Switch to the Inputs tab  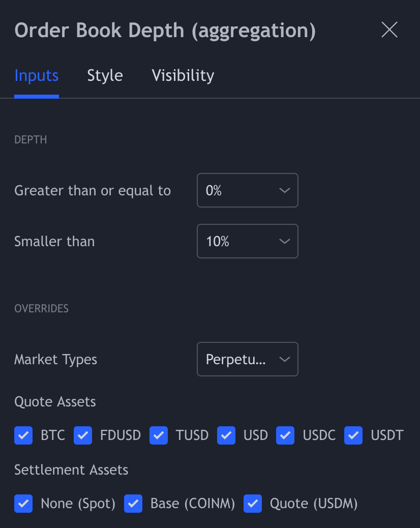(x=37, y=76)
